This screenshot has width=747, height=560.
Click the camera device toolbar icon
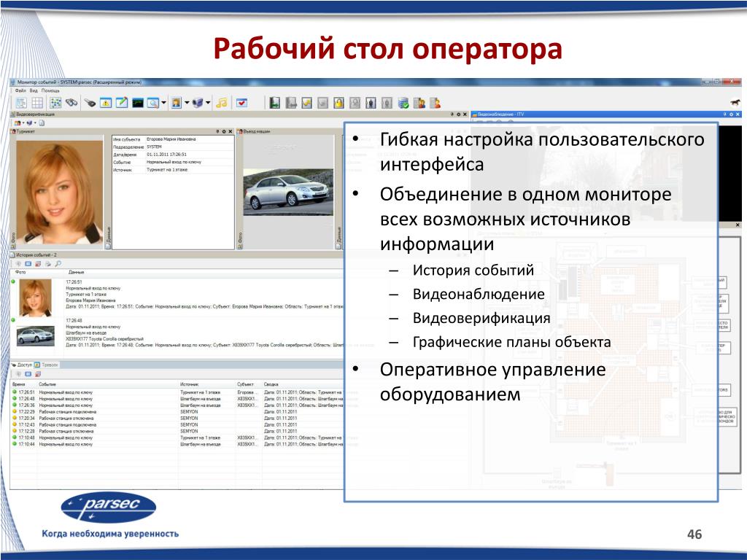pyautogui.click(x=198, y=102)
